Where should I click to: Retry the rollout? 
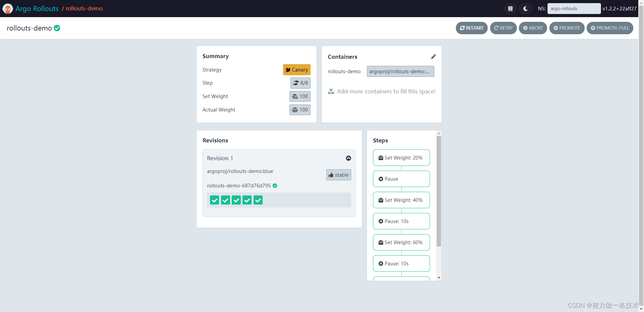(x=503, y=28)
